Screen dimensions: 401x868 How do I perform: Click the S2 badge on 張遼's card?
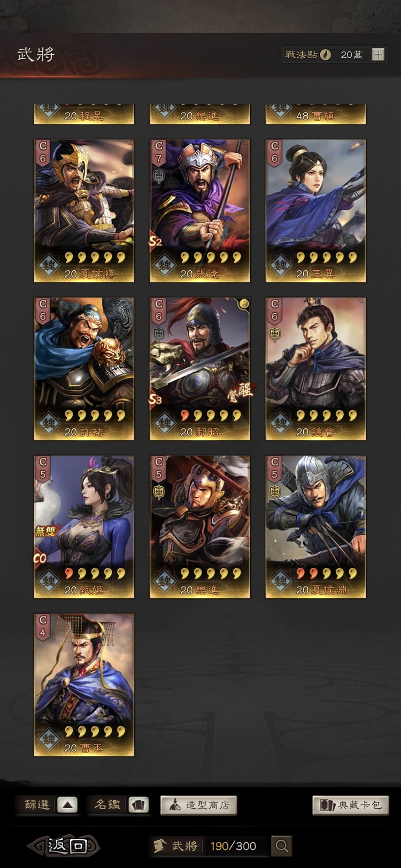click(155, 241)
